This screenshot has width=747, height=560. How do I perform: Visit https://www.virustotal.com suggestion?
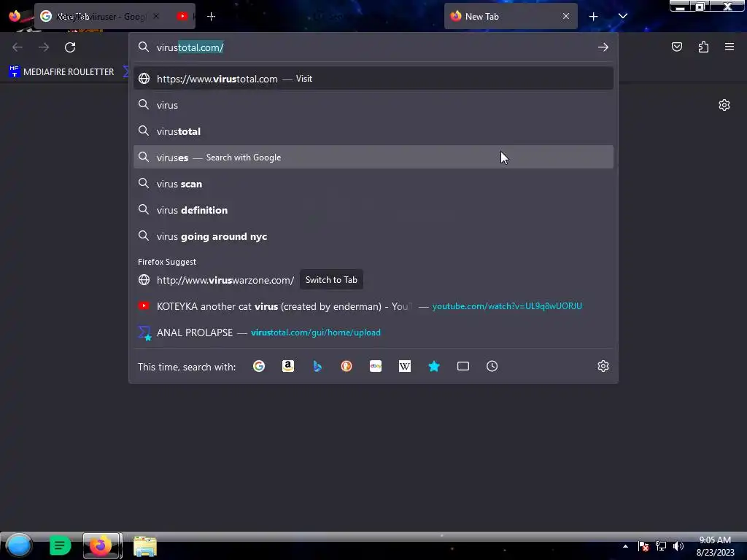[373, 79]
